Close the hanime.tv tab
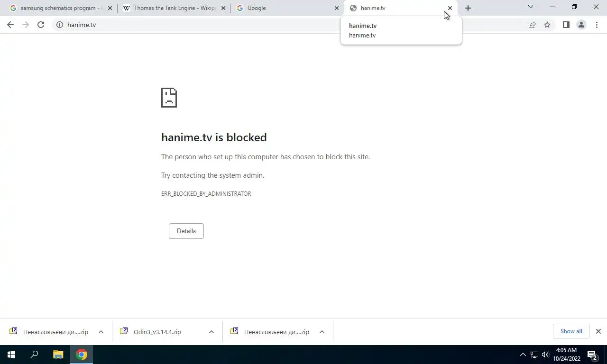607x364 pixels. point(450,8)
